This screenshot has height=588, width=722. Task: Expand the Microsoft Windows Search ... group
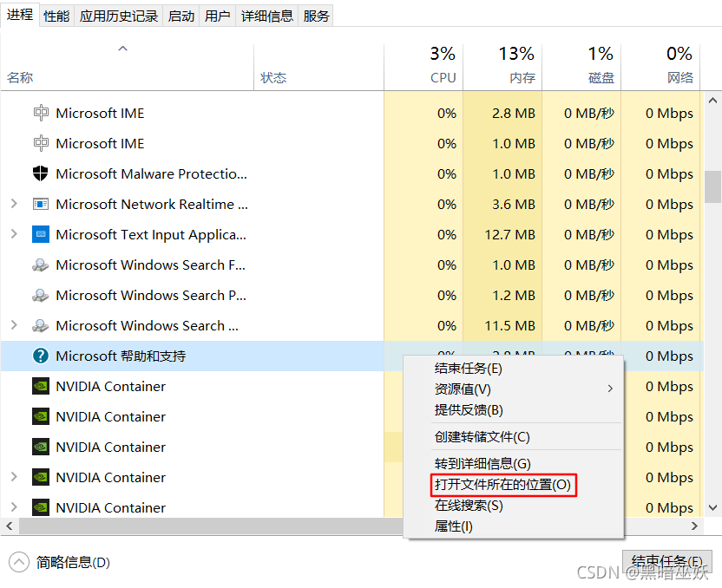point(14,325)
